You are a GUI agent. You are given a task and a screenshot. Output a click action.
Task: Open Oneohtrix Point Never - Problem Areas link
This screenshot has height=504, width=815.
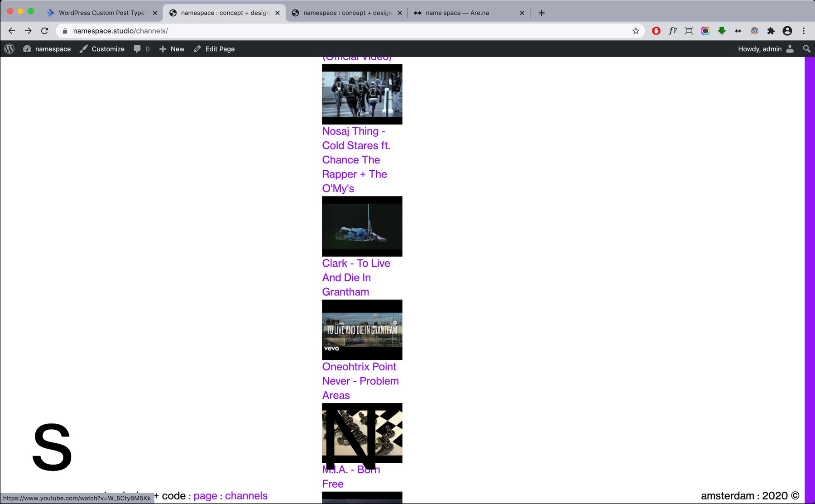360,381
